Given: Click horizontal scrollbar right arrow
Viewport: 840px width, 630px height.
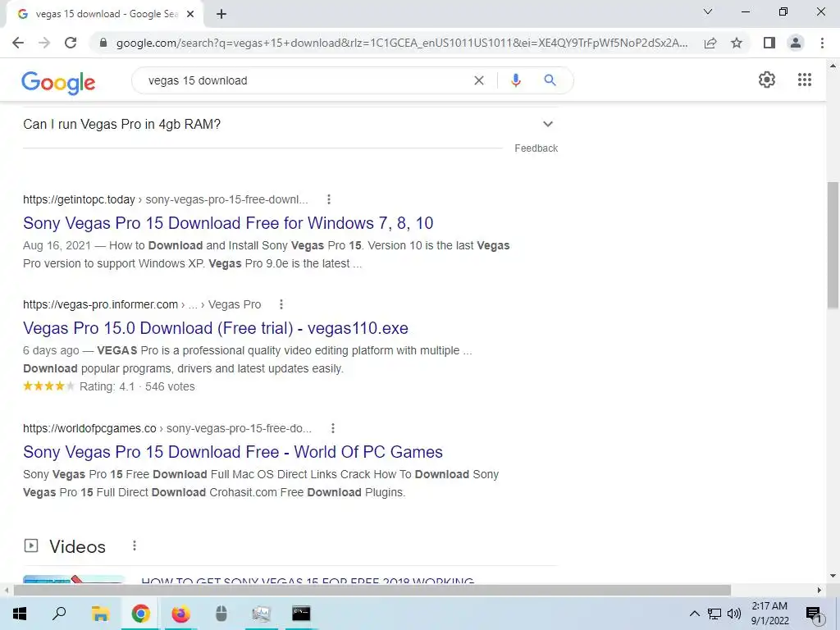Looking at the screenshot, I should 819,590.
